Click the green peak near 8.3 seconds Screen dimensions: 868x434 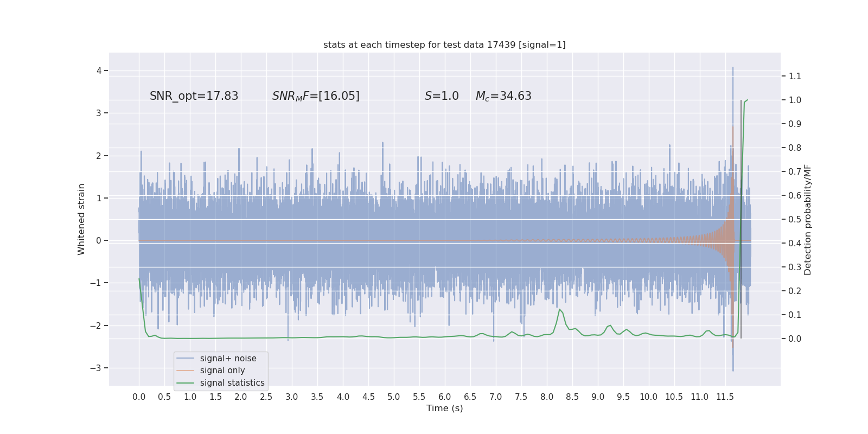click(559, 309)
